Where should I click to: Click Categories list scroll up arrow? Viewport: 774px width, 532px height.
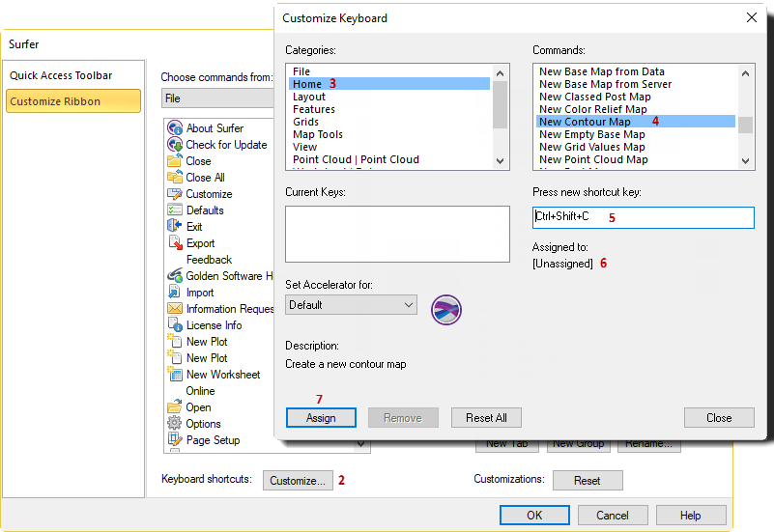click(500, 73)
